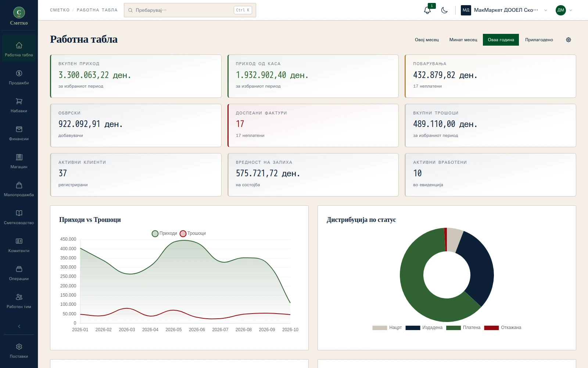The height and width of the screenshot is (368, 588).
Task: Open Поставки settings in sidebar
Action: pos(19,351)
